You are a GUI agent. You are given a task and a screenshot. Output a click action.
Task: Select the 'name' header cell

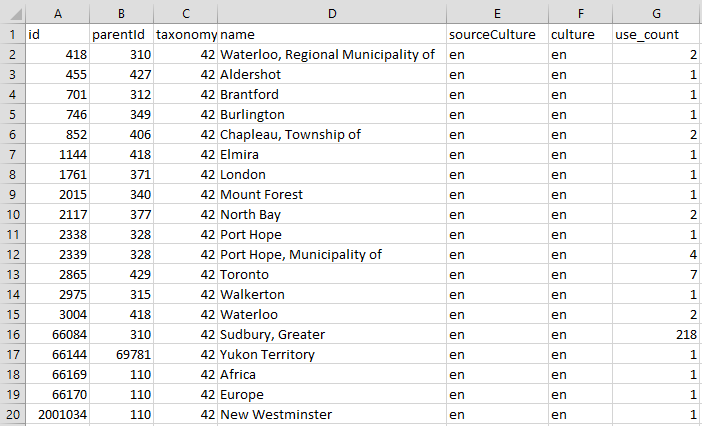point(331,35)
